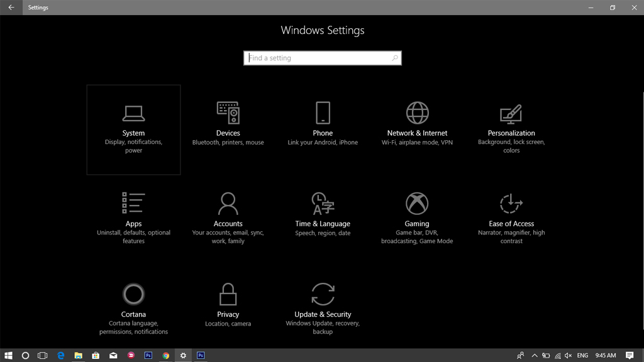
Task: Click in the Find a setting field
Action: click(323, 58)
